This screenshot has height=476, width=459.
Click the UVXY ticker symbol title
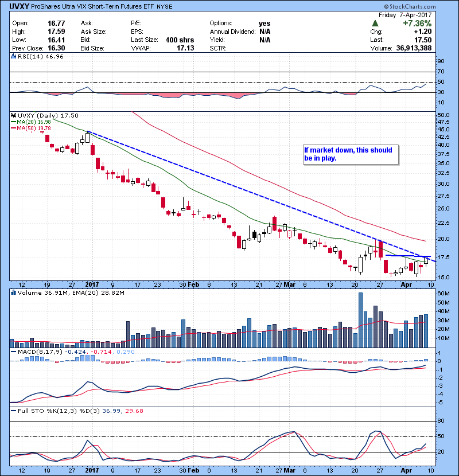19,6
